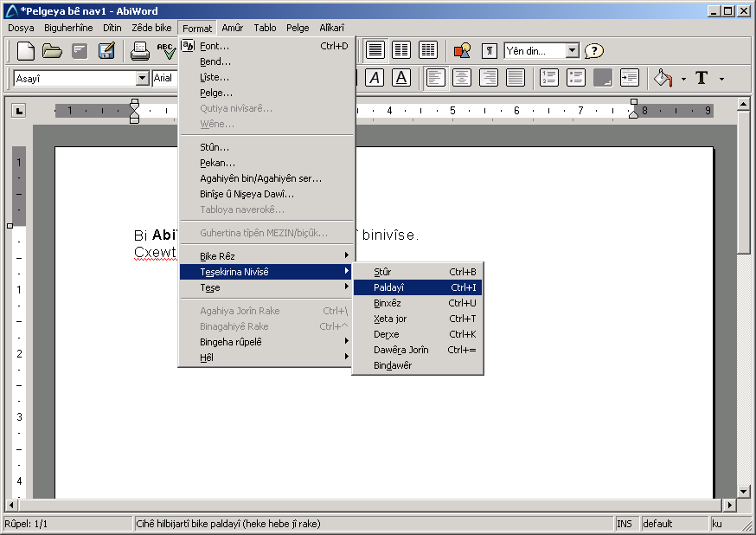756x535 pixels.
Task: Open the Biguherîne menu
Action: 68,28
